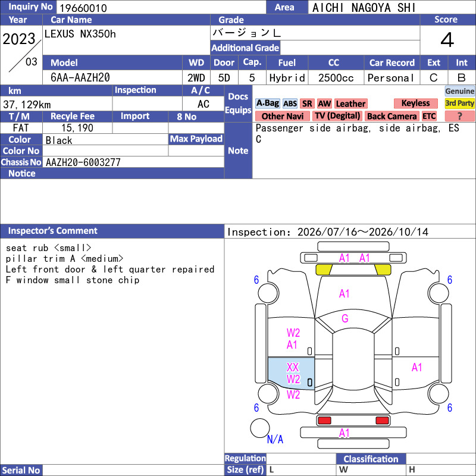The height and width of the screenshot is (476, 476).
Task: Click the ABS equipment badge
Action: [290, 104]
